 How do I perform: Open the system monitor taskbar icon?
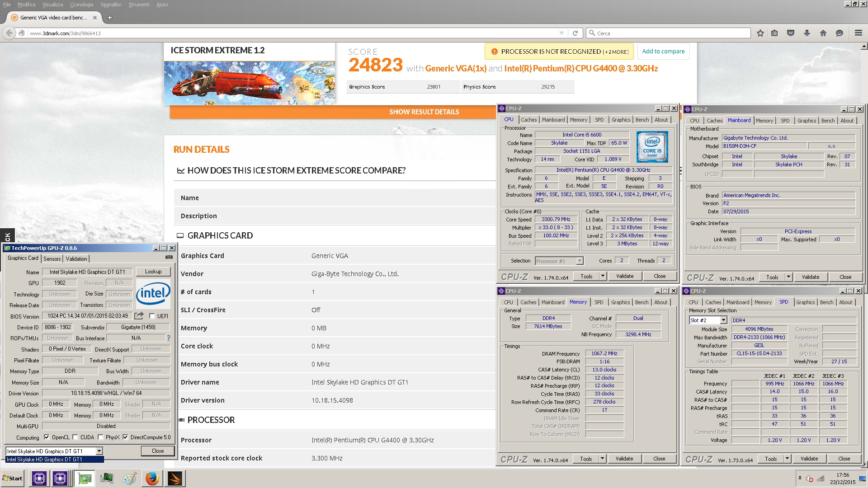107,478
